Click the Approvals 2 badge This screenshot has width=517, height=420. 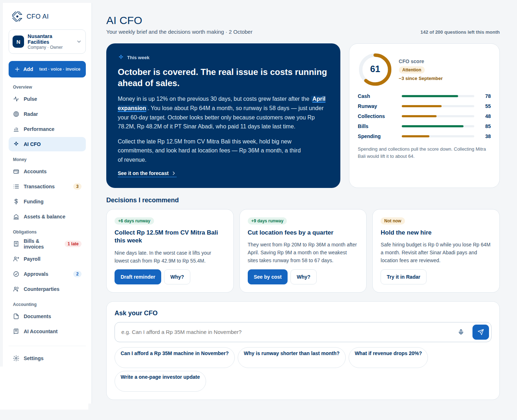pos(77,274)
